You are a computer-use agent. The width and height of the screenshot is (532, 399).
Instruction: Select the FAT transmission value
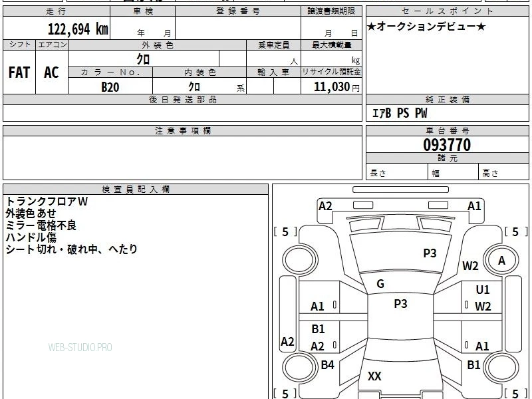click(x=19, y=72)
